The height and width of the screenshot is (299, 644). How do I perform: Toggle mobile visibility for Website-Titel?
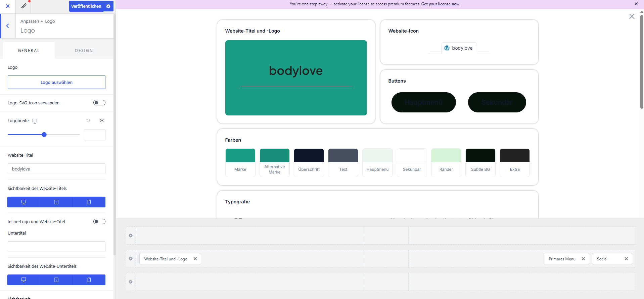pyautogui.click(x=89, y=202)
